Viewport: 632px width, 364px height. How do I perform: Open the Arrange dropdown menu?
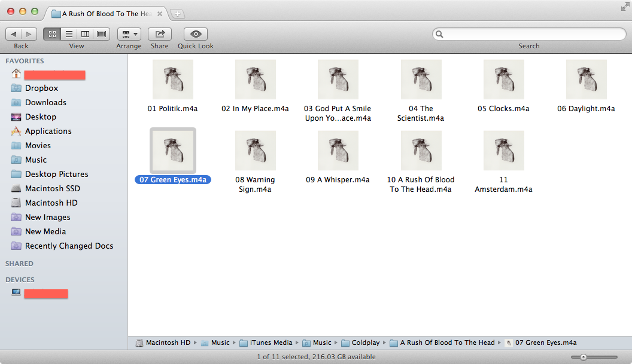tap(129, 34)
